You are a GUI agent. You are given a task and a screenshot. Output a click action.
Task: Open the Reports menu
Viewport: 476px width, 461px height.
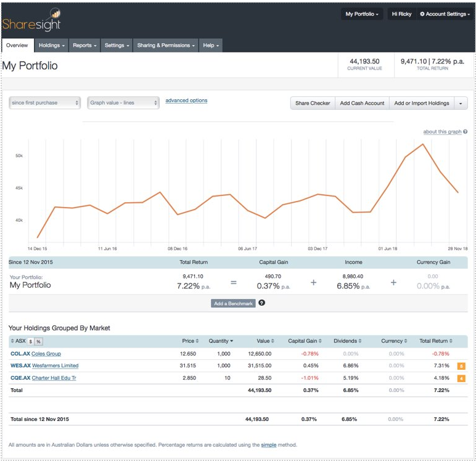click(84, 45)
